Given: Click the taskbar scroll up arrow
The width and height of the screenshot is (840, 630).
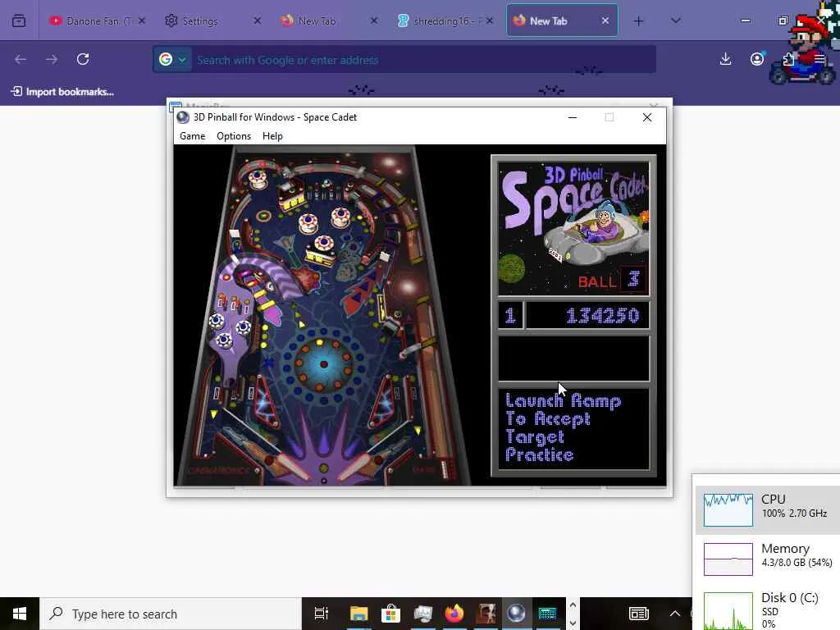Looking at the screenshot, I should point(573,605).
